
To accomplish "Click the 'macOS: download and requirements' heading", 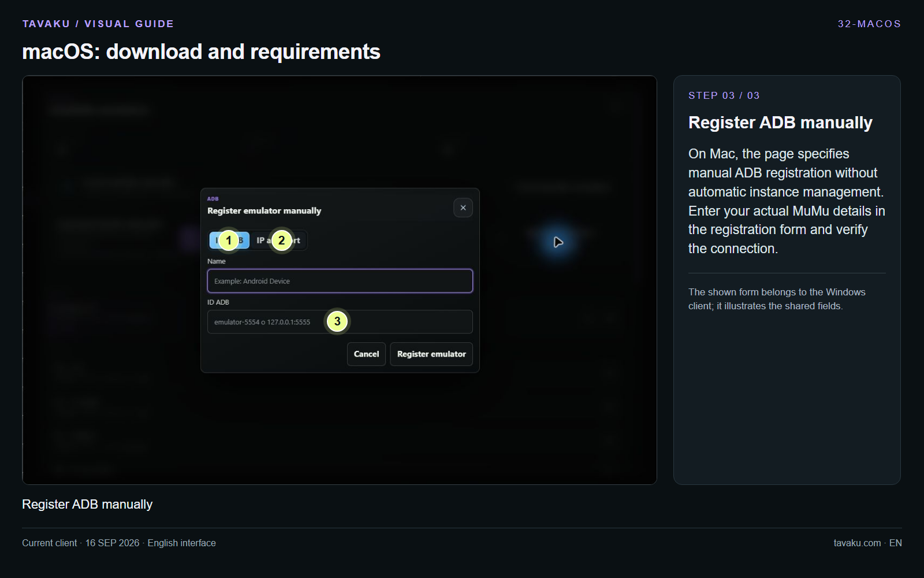I will tap(201, 51).
